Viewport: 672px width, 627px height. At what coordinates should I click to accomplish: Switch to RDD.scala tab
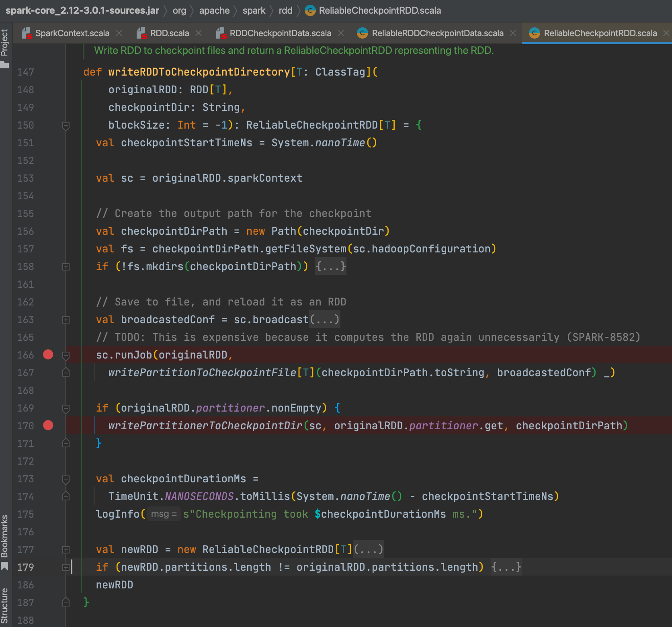click(169, 33)
